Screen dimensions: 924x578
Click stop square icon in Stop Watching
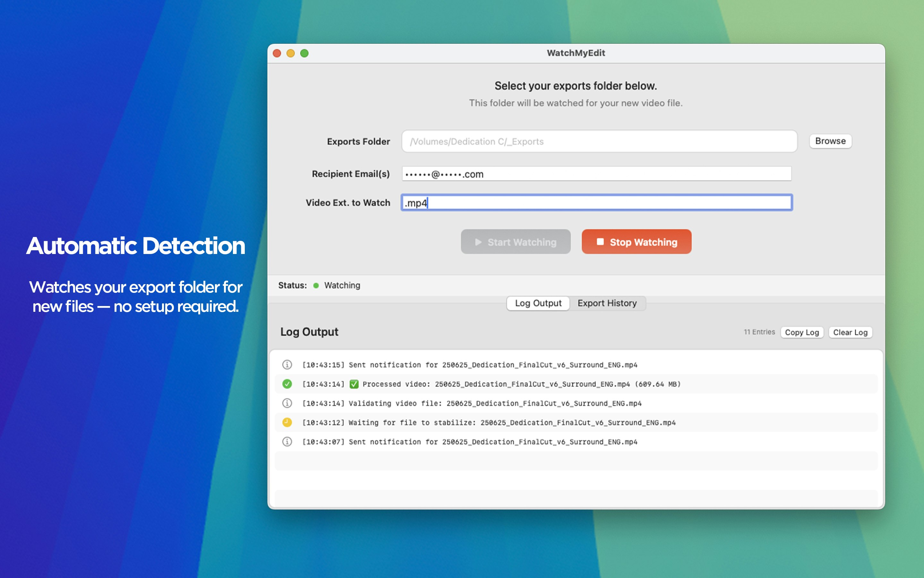click(600, 241)
